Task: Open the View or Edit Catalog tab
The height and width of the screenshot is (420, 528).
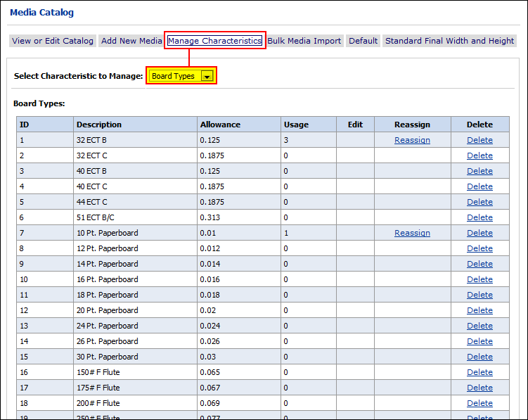Action: 53,41
